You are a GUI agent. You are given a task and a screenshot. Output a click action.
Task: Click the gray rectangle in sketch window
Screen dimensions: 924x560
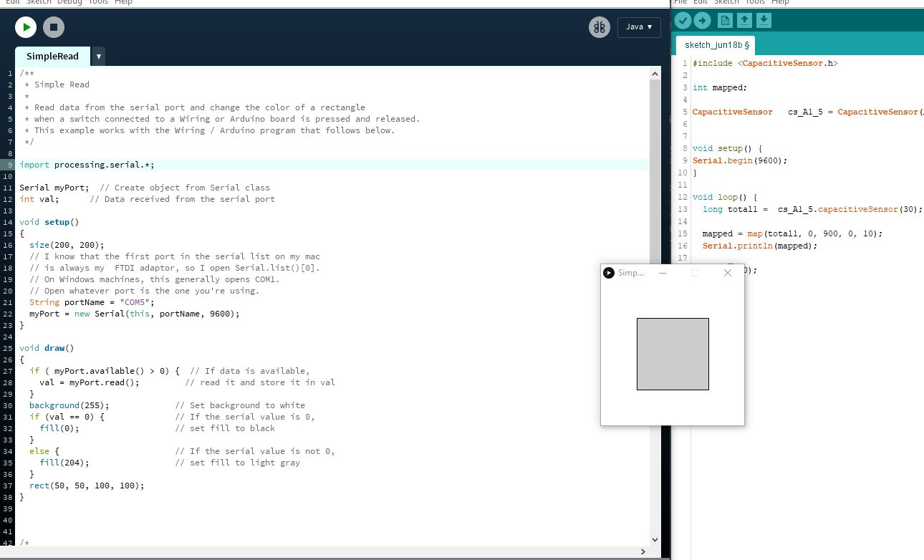tap(673, 354)
